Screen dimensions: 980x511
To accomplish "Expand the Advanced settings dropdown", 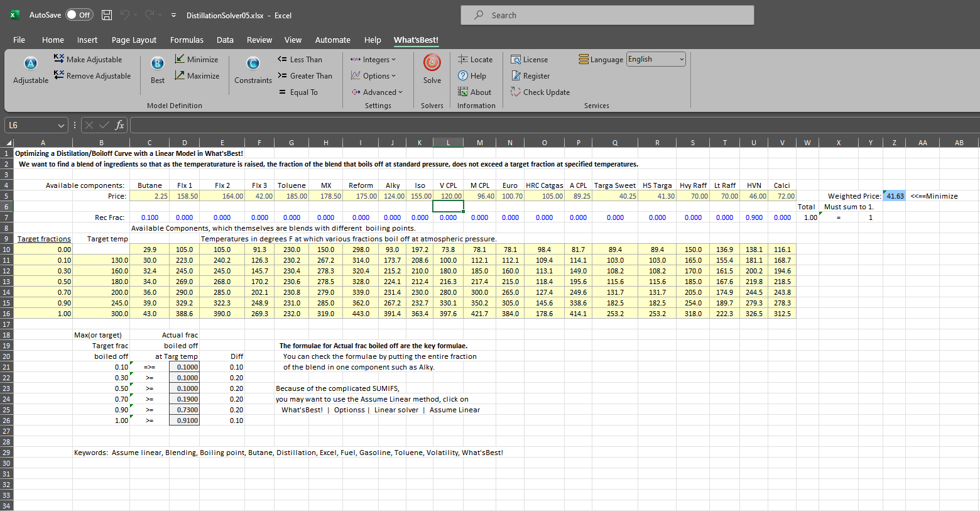I will point(376,92).
